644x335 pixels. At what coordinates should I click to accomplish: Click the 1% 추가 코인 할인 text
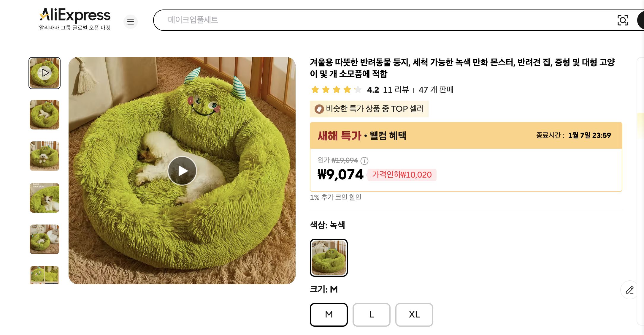pos(336,197)
